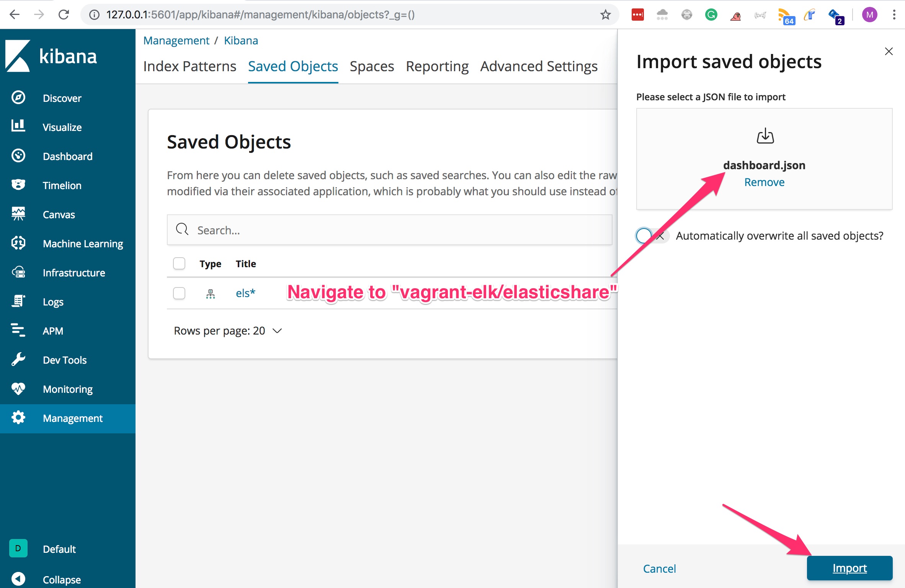The height and width of the screenshot is (588, 905).
Task: Switch to the Index Patterns tab
Action: click(189, 67)
